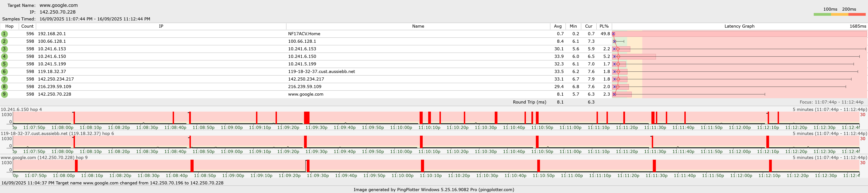Screen dimensions: 868x193
Task: Click hop 1 latency graph bar
Action: pos(739,34)
